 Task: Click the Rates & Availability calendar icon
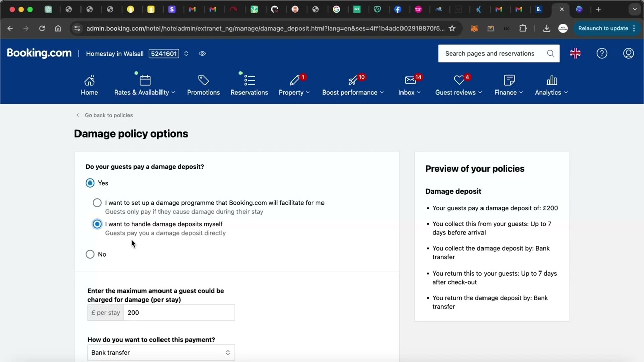tap(145, 80)
